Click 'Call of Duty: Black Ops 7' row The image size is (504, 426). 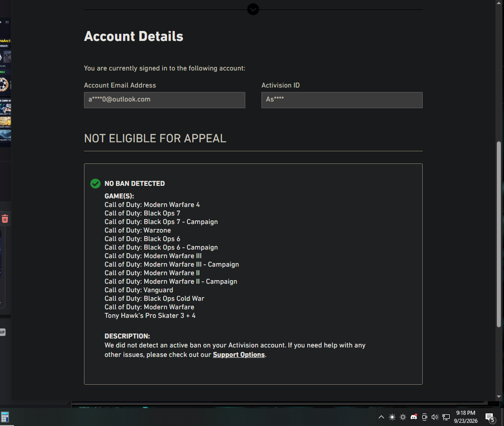tap(142, 213)
